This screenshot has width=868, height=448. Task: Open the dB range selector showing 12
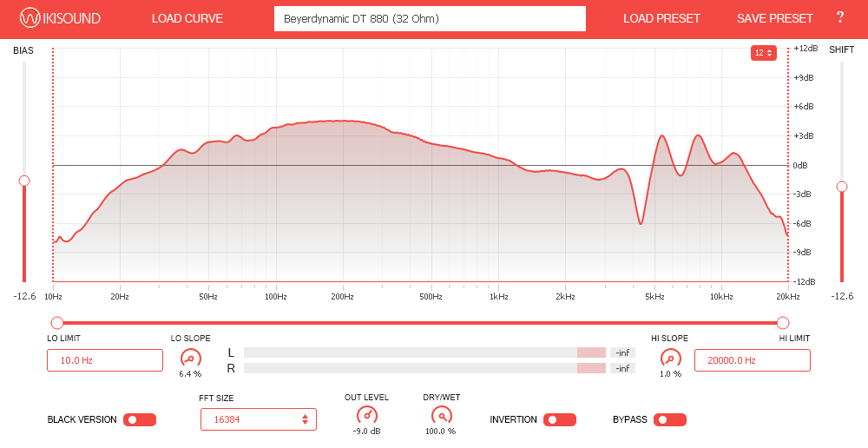coord(763,53)
